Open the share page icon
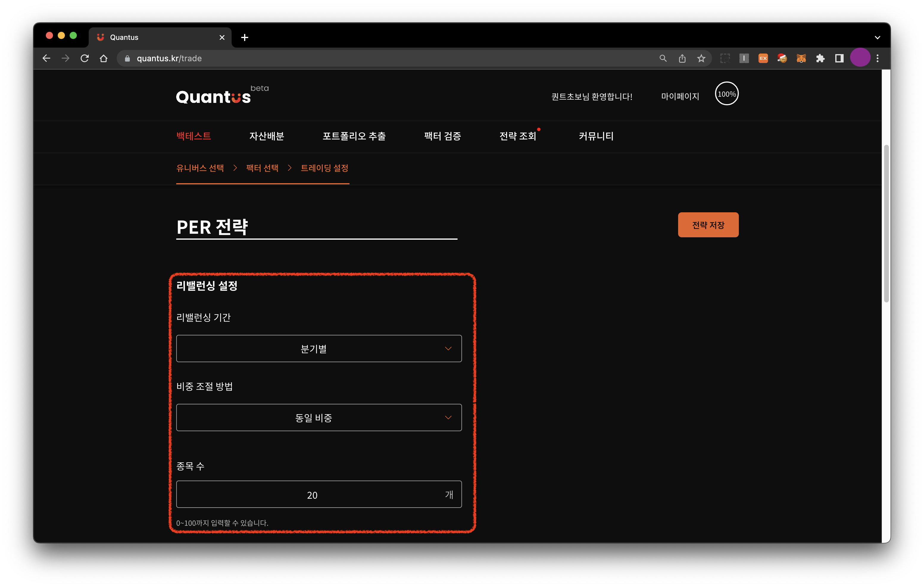Screen dimensions: 924x587 point(682,58)
